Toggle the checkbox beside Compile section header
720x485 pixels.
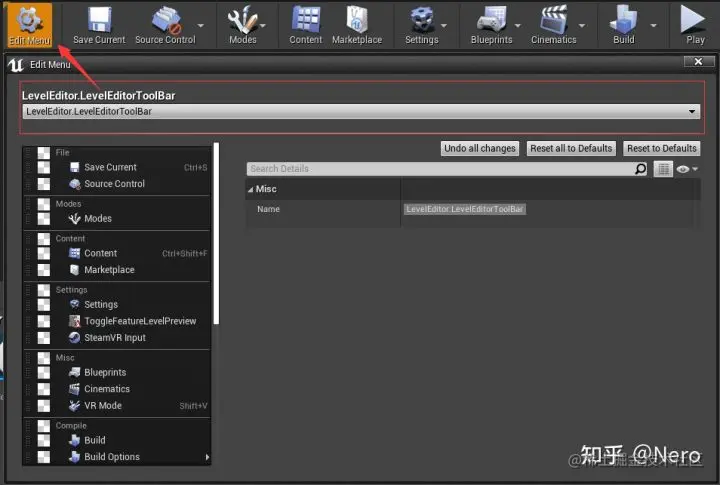click(x=44, y=426)
